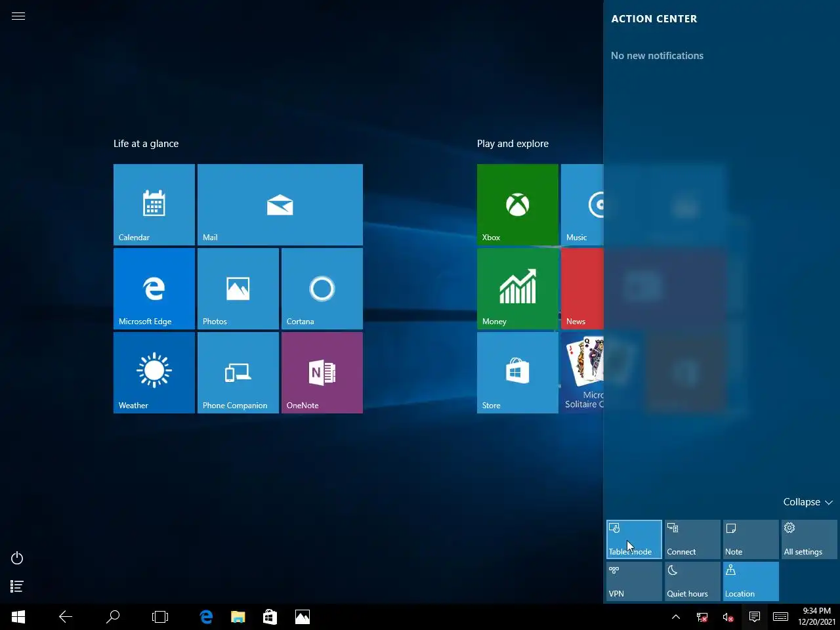Screen dimensions: 840x630
Task: Open the hamburger menu at top left
Action: coord(18,16)
